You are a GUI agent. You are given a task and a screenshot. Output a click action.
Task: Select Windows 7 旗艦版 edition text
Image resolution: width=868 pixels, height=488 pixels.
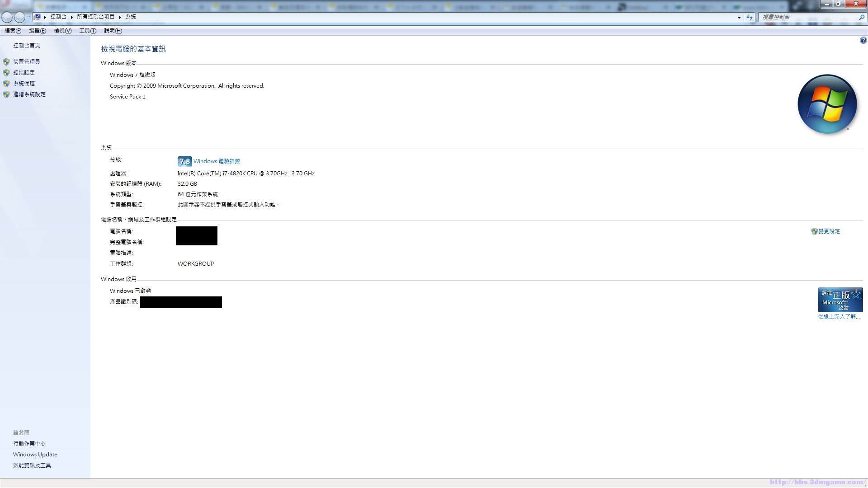click(x=132, y=75)
